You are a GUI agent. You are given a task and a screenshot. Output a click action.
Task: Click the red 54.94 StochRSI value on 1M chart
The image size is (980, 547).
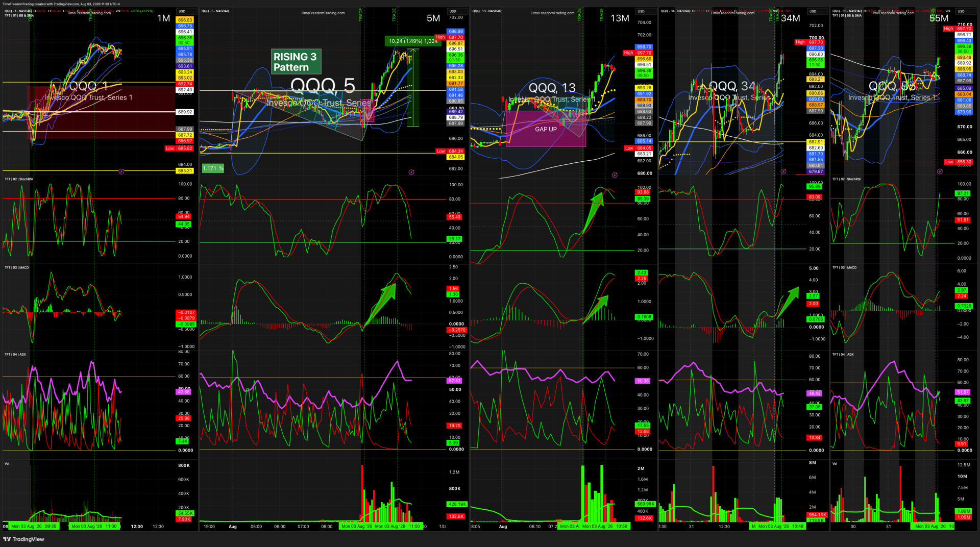click(x=184, y=217)
